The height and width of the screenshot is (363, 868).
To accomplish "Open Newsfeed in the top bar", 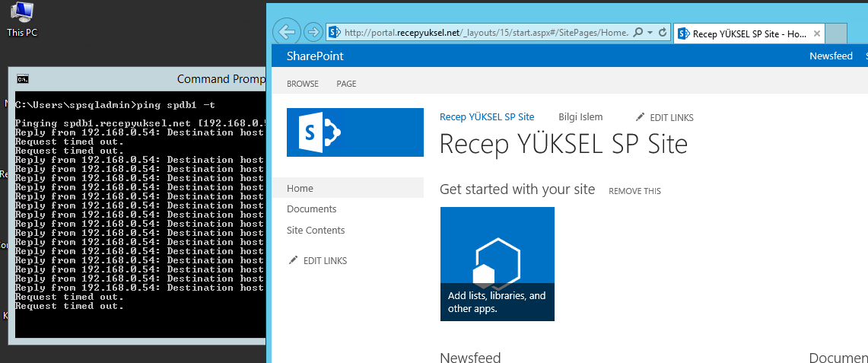I will pyautogui.click(x=831, y=56).
